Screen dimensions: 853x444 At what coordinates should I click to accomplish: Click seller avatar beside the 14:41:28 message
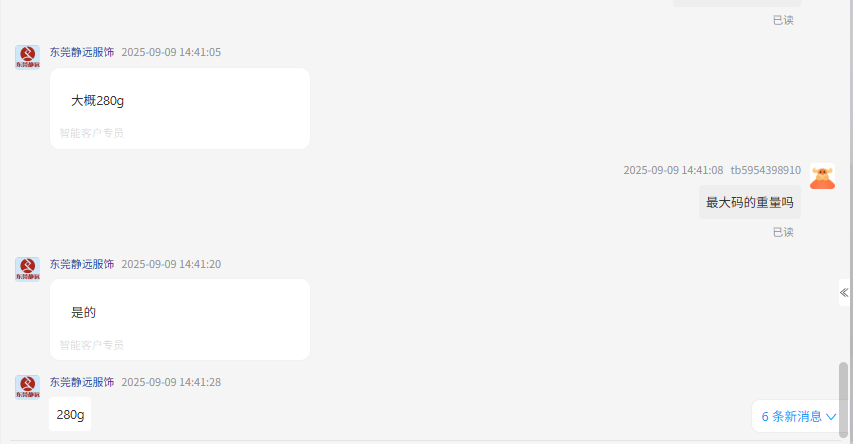click(x=27, y=387)
